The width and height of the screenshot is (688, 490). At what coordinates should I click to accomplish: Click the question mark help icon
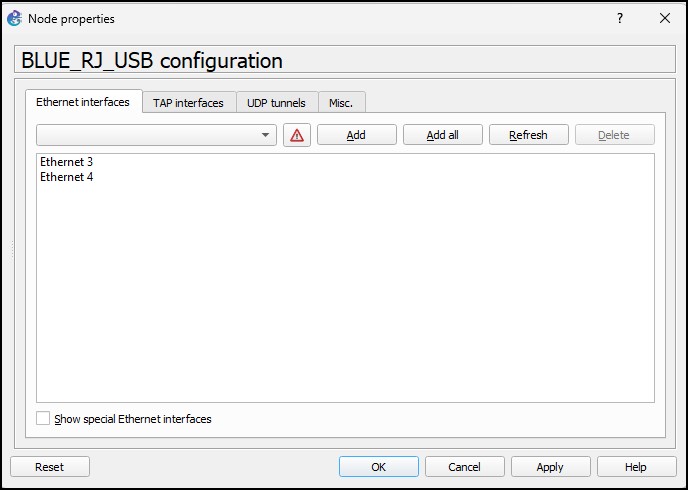click(x=620, y=18)
